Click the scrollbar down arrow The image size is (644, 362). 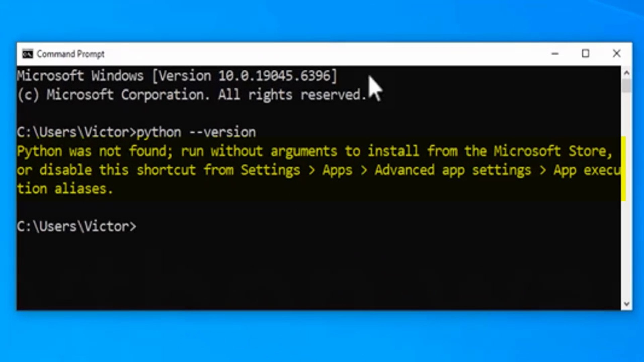point(626,304)
